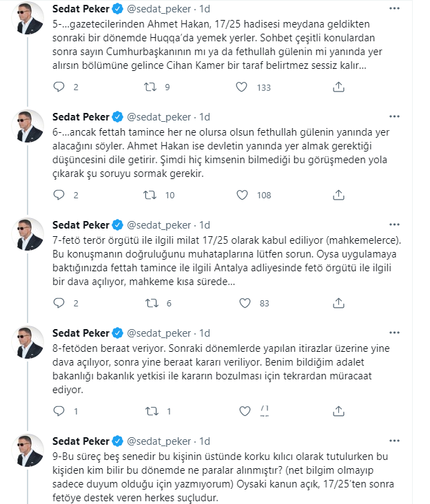Click the @sedat_peker handle on "6-...ancak" tweet
Viewport: 430px width, 504px height.
coord(158,117)
